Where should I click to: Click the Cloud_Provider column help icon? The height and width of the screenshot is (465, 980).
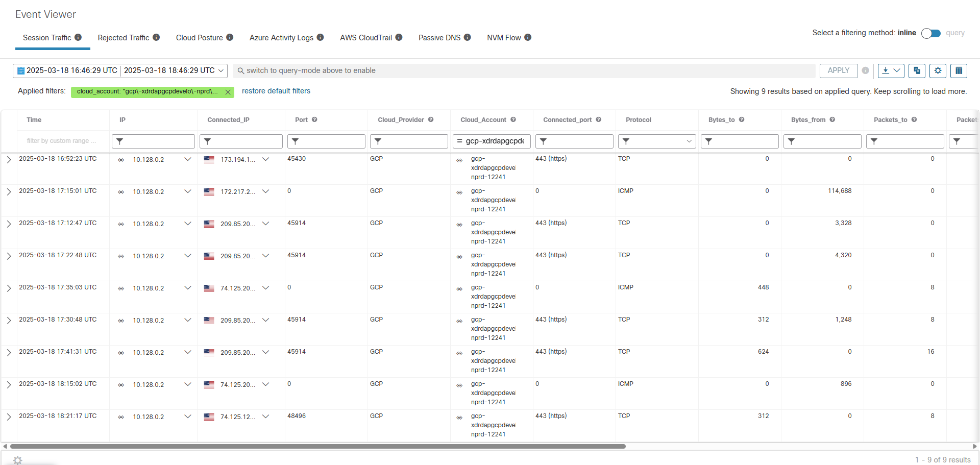coord(431,119)
